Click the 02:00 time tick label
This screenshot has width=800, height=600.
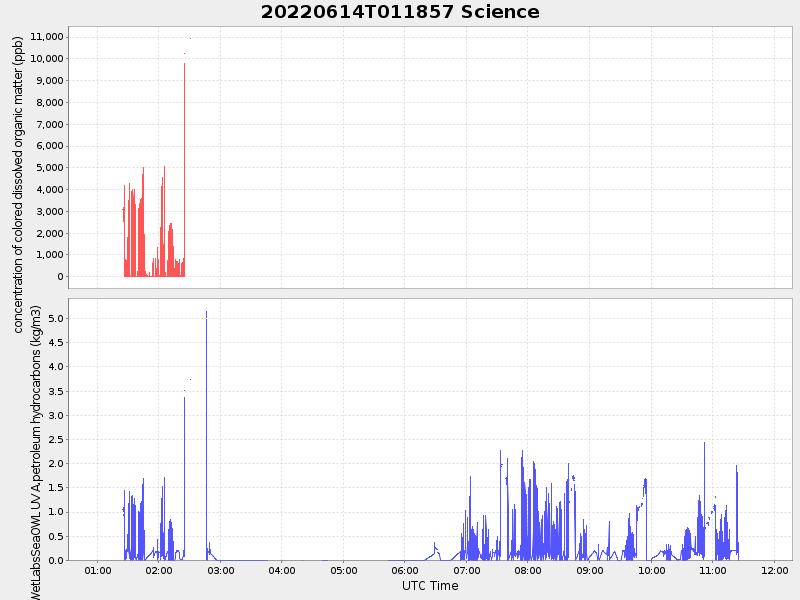[159, 570]
